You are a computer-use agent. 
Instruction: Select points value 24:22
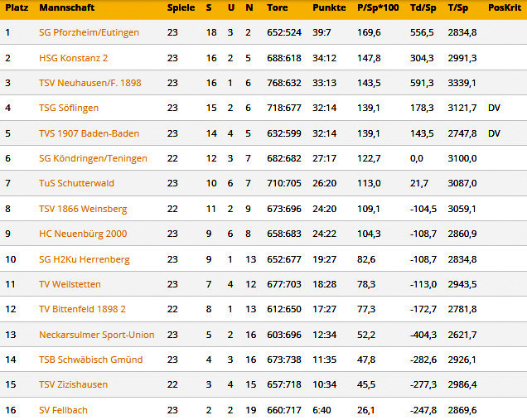[x=324, y=234]
